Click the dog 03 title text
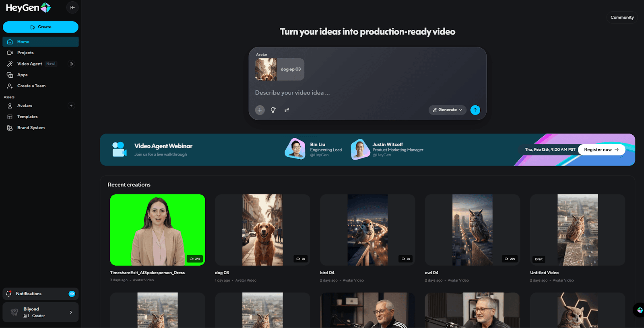This screenshot has width=644, height=328. 222,273
